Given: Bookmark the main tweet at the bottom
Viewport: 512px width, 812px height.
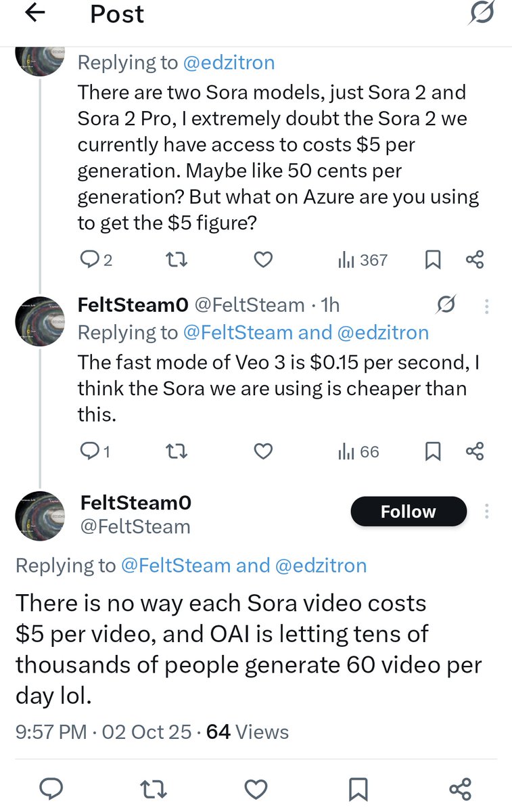Looking at the screenshot, I should tap(358, 788).
